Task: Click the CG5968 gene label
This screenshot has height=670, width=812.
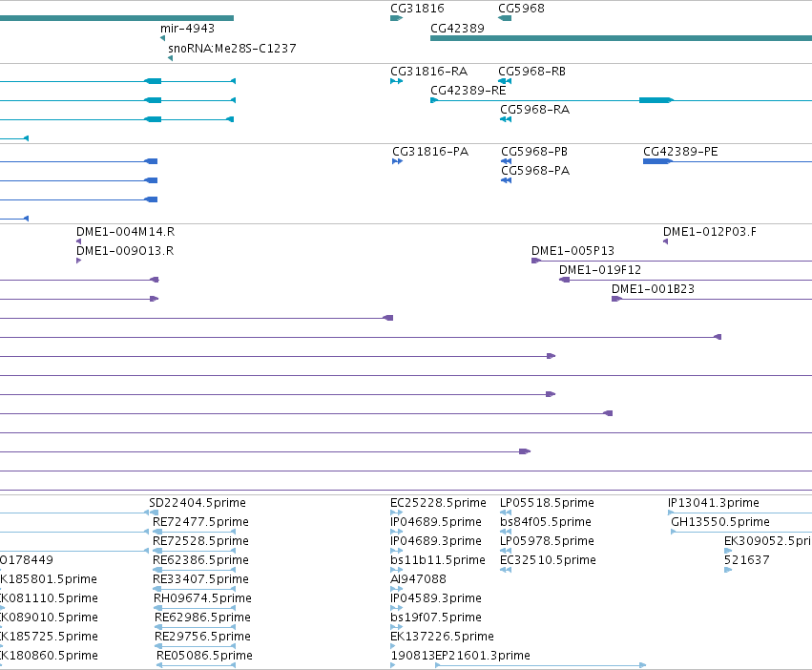Action: 521,9
